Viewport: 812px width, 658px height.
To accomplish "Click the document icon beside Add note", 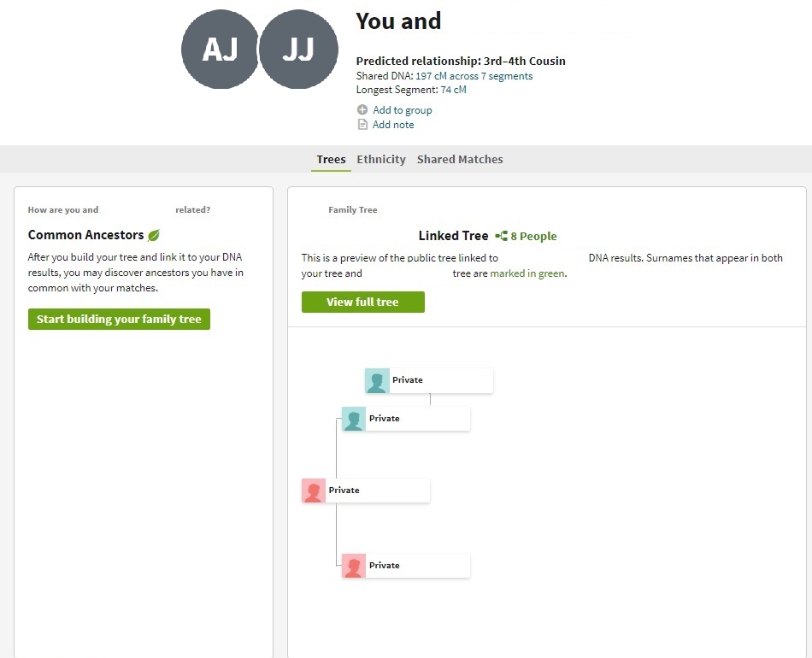I will pyautogui.click(x=362, y=125).
